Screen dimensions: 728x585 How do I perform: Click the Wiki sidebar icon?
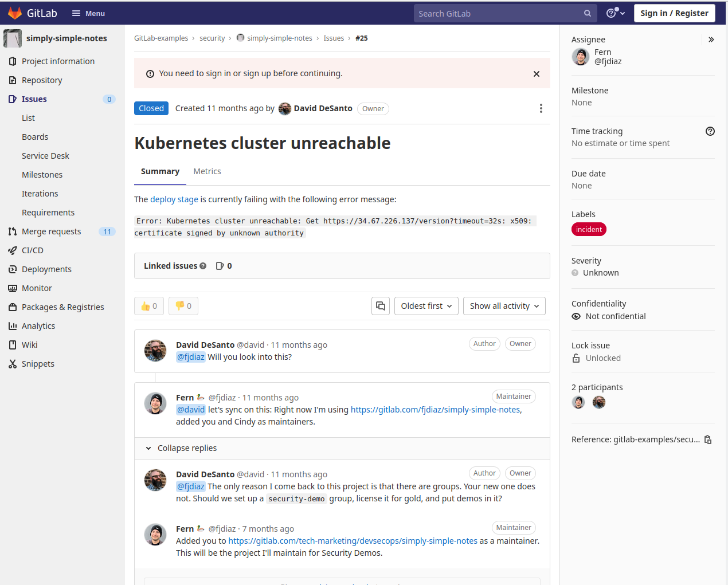[13, 345]
